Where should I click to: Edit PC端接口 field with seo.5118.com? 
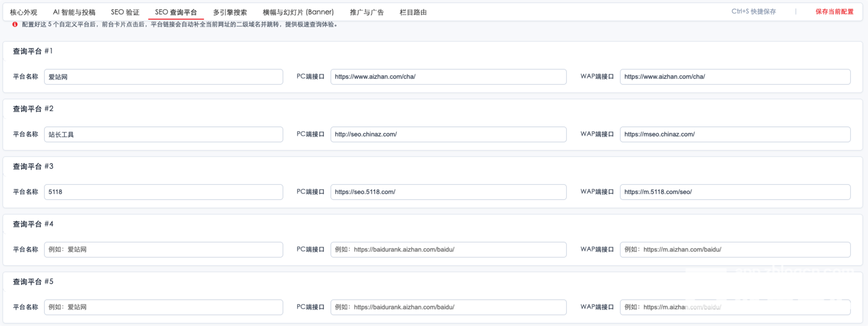coord(448,192)
